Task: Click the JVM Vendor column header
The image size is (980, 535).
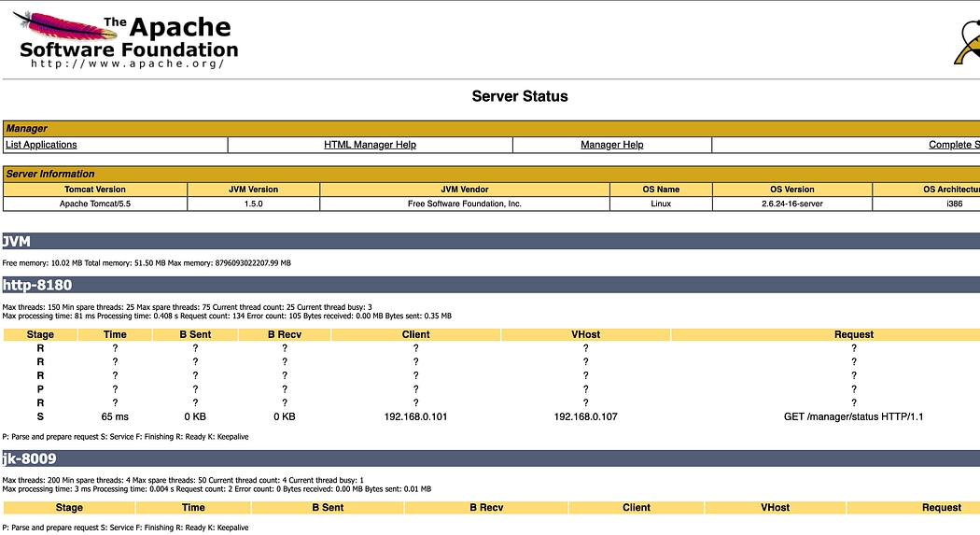Action: (464, 190)
